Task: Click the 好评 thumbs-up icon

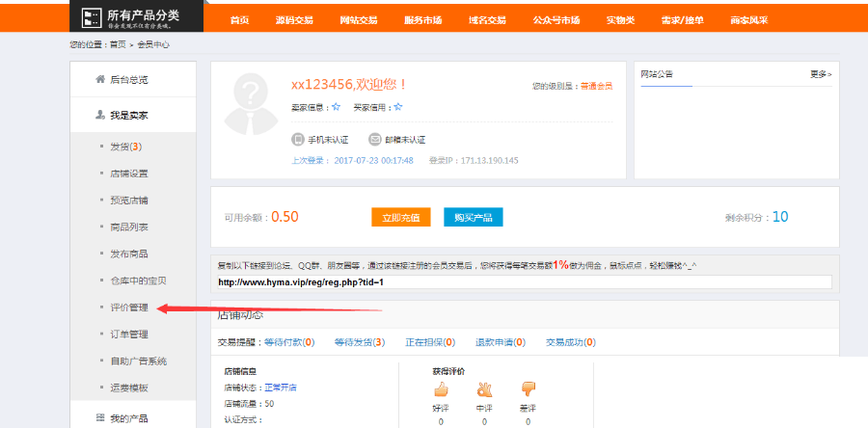Action: pyautogui.click(x=441, y=389)
